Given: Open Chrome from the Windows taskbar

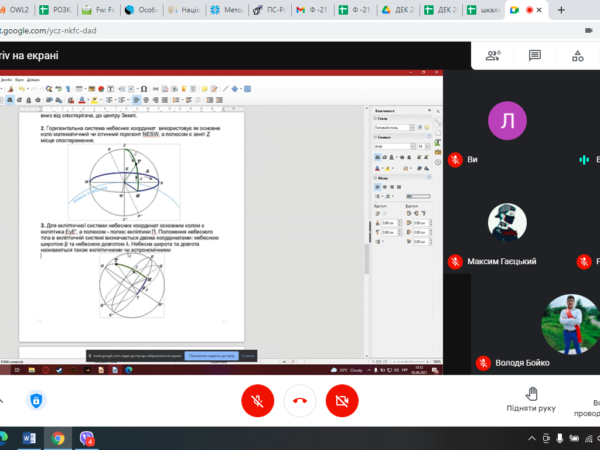Looking at the screenshot, I should [x=58, y=438].
